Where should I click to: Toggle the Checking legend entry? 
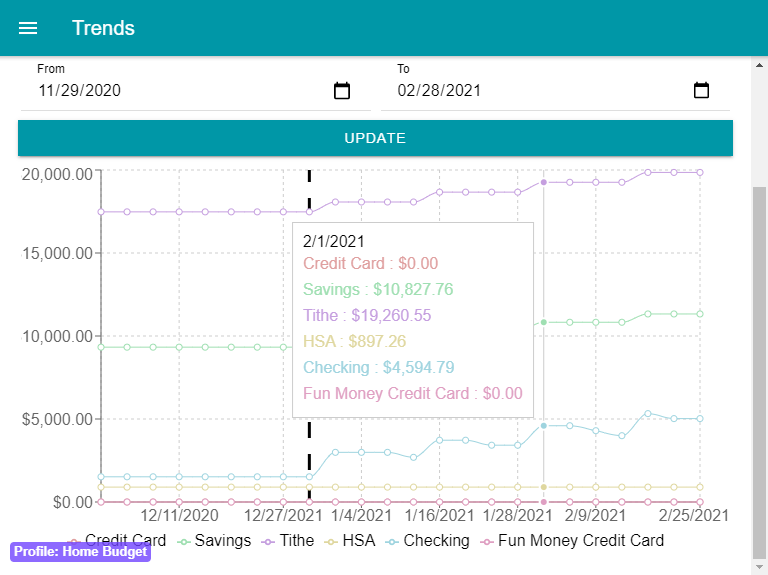pyautogui.click(x=427, y=541)
